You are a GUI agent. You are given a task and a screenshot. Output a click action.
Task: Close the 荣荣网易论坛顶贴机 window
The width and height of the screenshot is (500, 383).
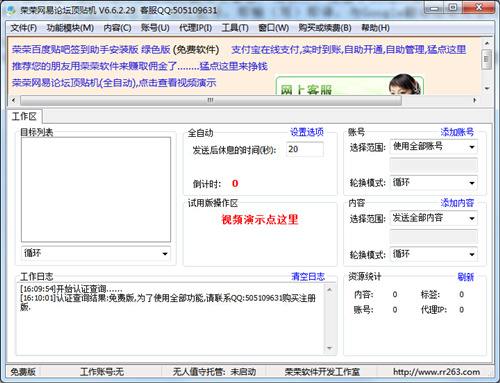[x=478, y=8]
